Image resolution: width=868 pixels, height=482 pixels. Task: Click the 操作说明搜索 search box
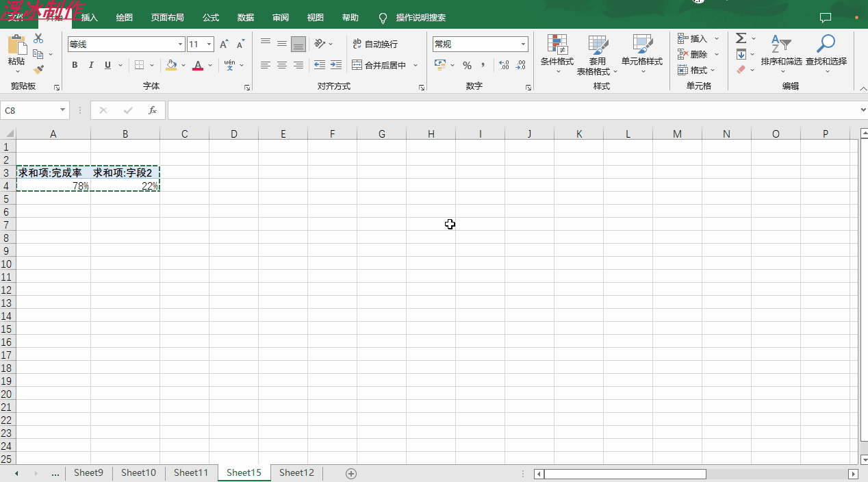tap(420, 18)
